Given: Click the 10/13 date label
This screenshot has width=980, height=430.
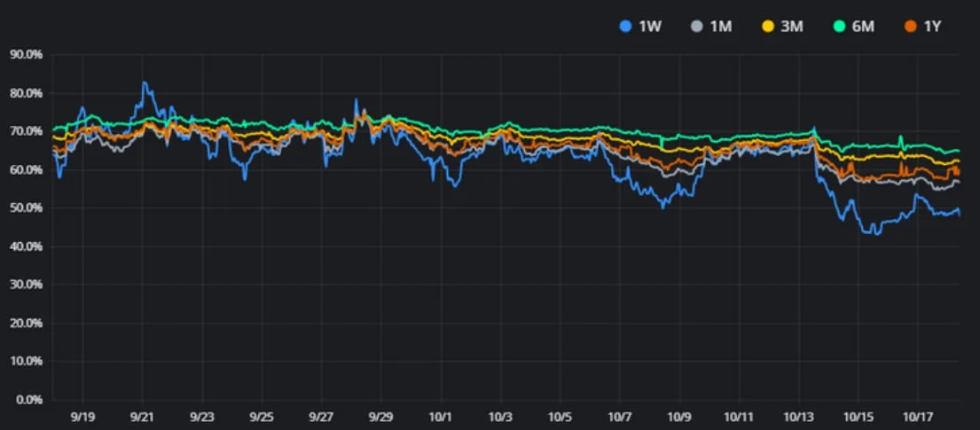Looking at the screenshot, I should click(799, 416).
